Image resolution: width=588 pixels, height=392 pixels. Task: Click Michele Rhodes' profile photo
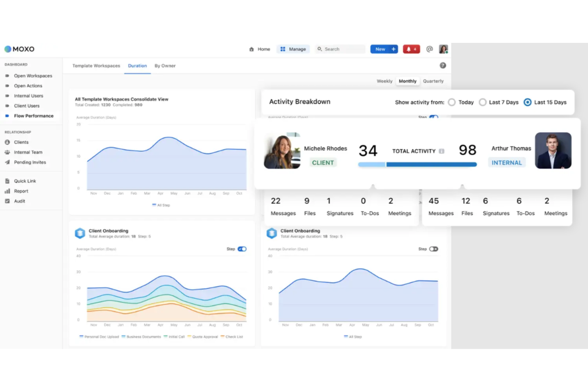(282, 151)
